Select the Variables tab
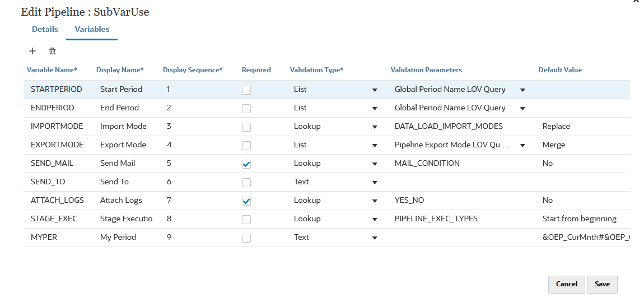Screen dimensions: 644x302 click(x=92, y=29)
